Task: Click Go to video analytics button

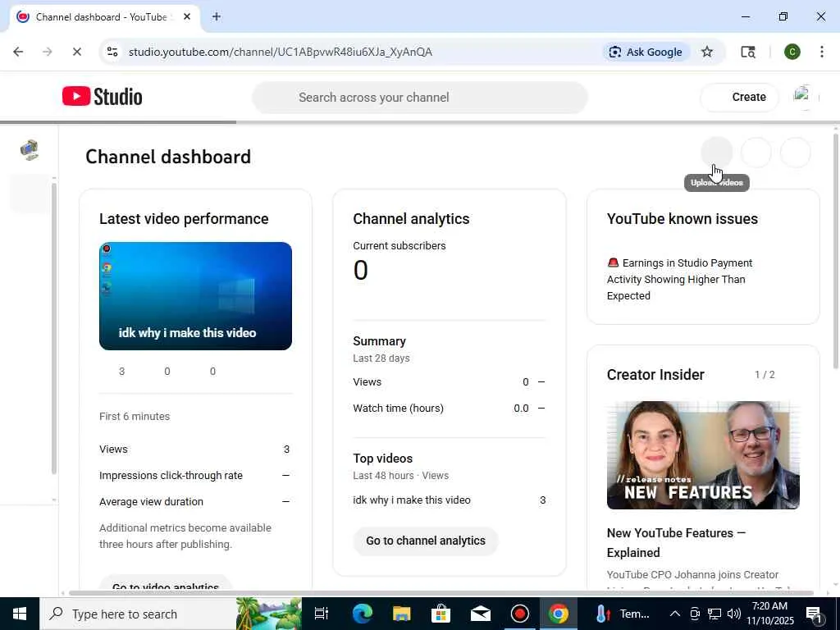Action: tap(166, 583)
